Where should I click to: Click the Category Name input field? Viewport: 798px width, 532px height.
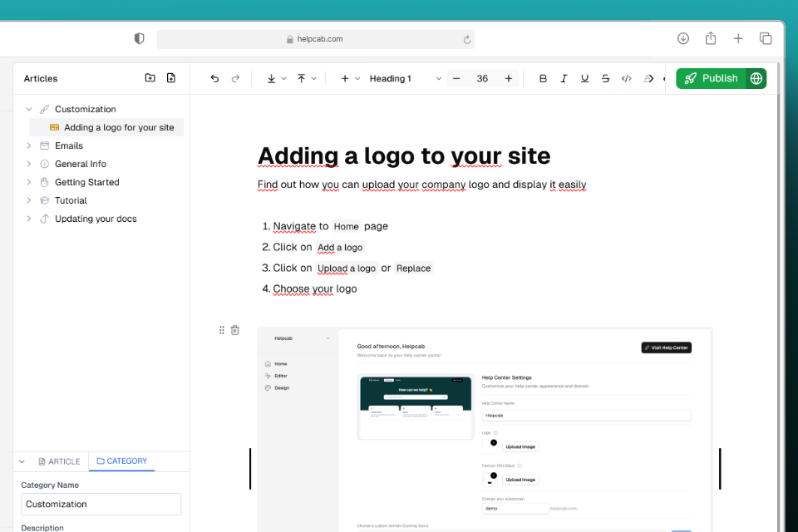point(101,504)
